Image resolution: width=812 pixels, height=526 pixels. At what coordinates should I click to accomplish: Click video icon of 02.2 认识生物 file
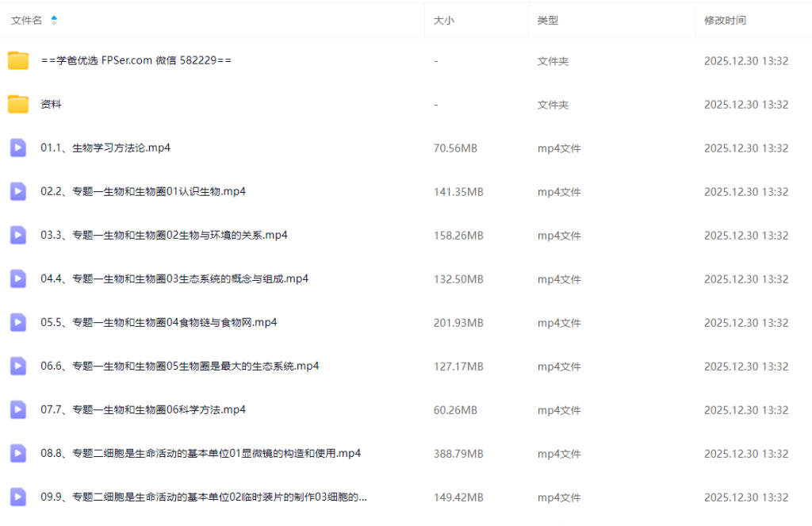(x=18, y=191)
